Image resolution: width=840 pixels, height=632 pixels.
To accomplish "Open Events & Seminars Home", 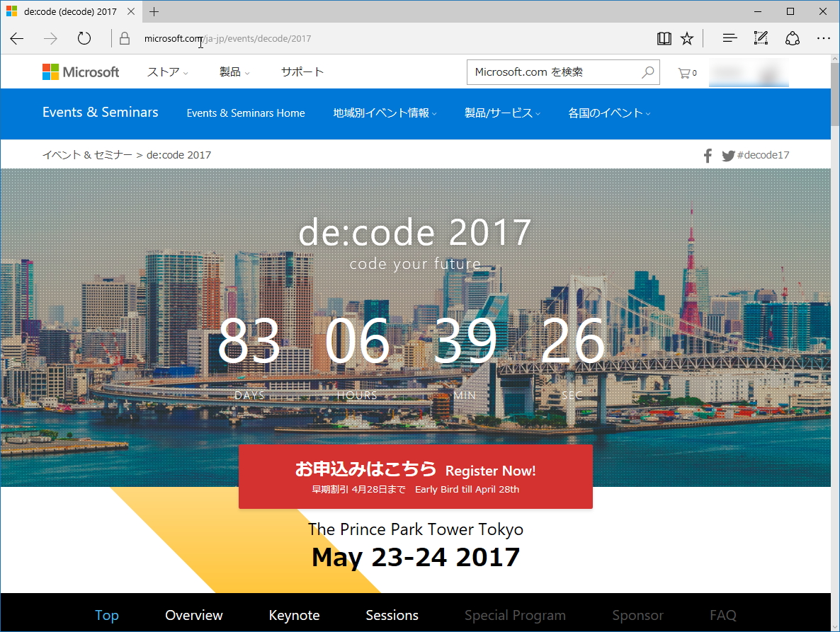I will point(245,113).
